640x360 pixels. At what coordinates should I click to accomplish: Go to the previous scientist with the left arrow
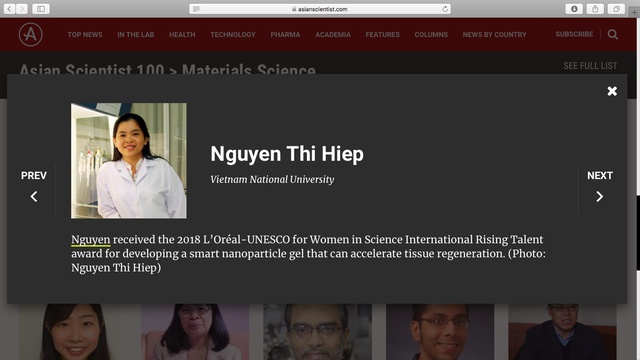point(34,197)
